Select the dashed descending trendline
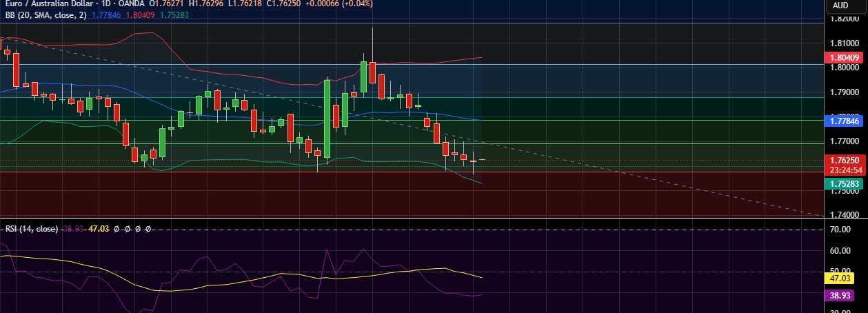Screen dimensions: 868x313 click(620, 171)
